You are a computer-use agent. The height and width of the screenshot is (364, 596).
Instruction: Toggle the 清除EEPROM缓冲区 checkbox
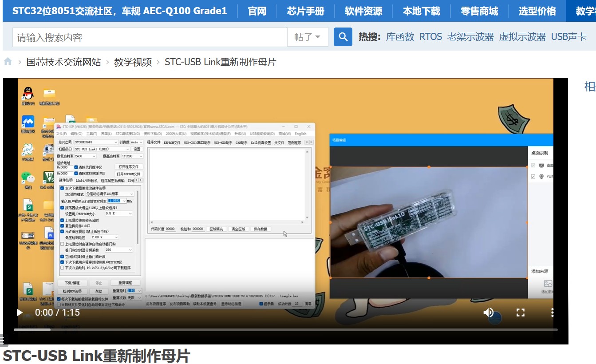click(76, 174)
